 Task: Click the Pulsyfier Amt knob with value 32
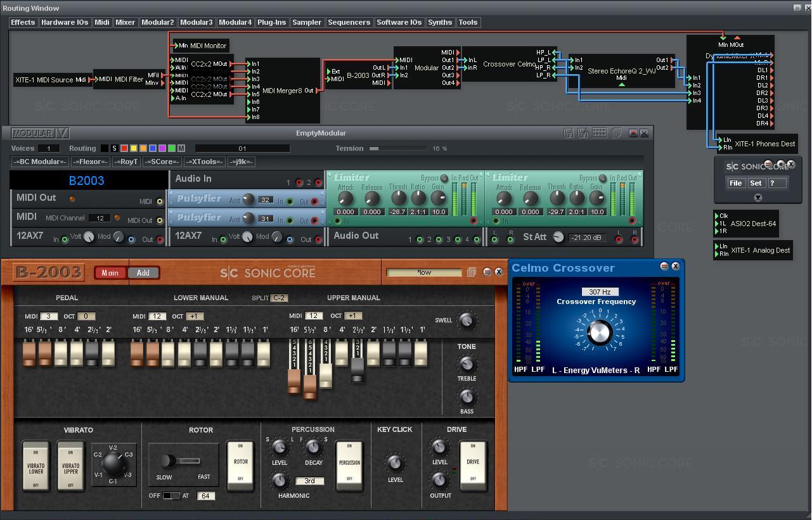248,200
